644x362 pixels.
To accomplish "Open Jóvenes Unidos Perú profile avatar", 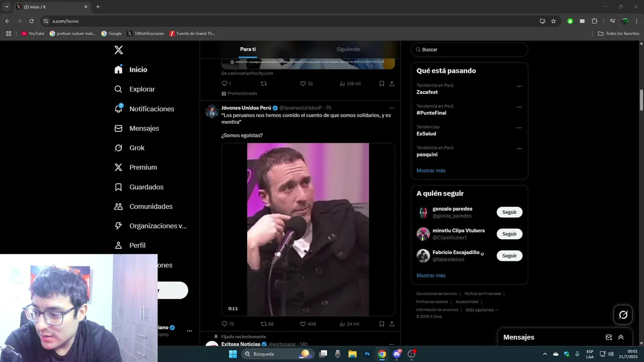I will tap(212, 111).
